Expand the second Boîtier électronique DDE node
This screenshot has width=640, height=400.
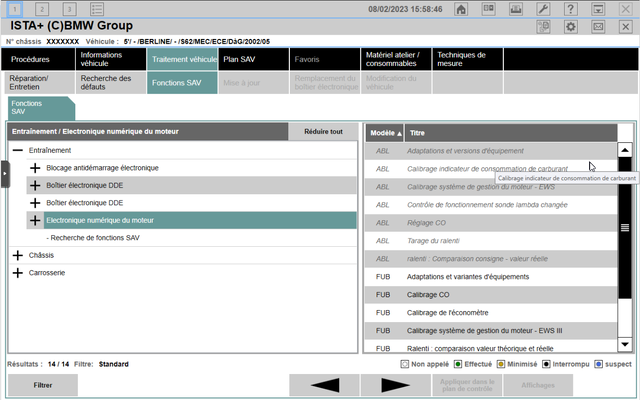pos(35,203)
